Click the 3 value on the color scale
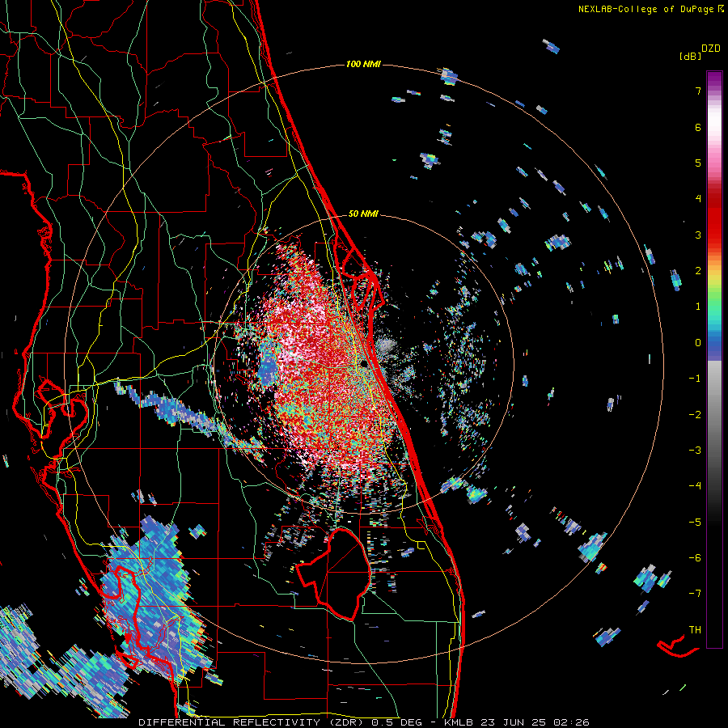The height and width of the screenshot is (728, 728). click(698, 235)
